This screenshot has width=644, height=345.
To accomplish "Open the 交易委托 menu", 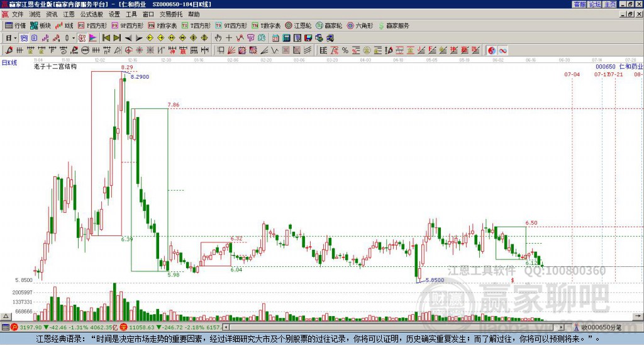I will [x=171, y=14].
